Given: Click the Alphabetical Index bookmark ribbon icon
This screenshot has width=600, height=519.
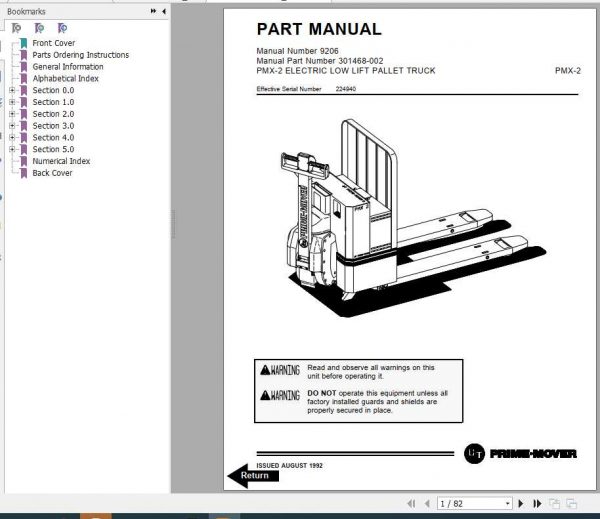Looking at the screenshot, I should click(x=24, y=79).
